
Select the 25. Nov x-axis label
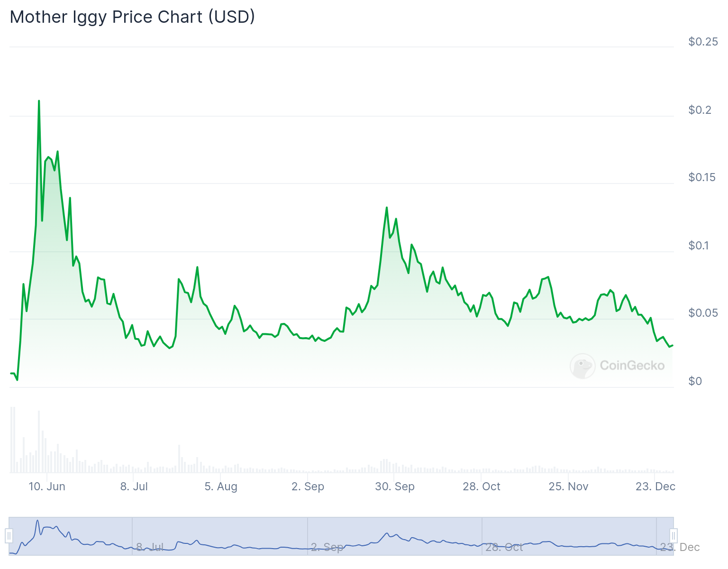pos(569,486)
